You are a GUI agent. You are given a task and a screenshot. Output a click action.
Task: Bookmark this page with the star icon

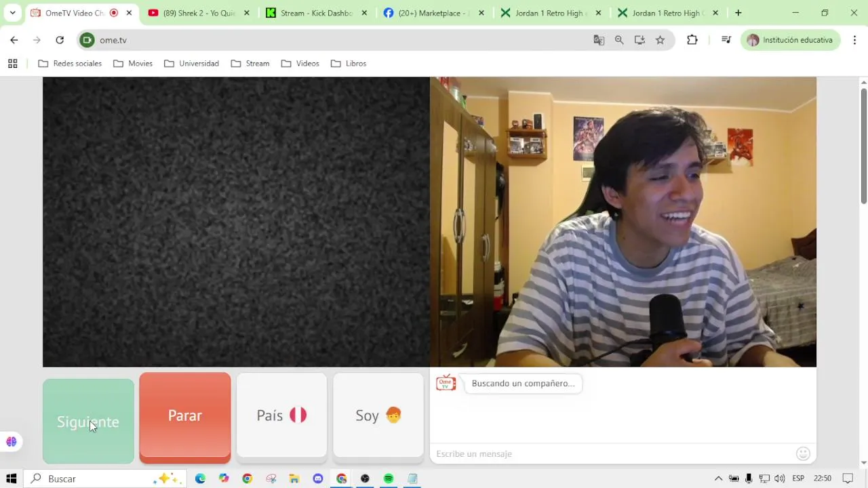pyautogui.click(x=660, y=40)
